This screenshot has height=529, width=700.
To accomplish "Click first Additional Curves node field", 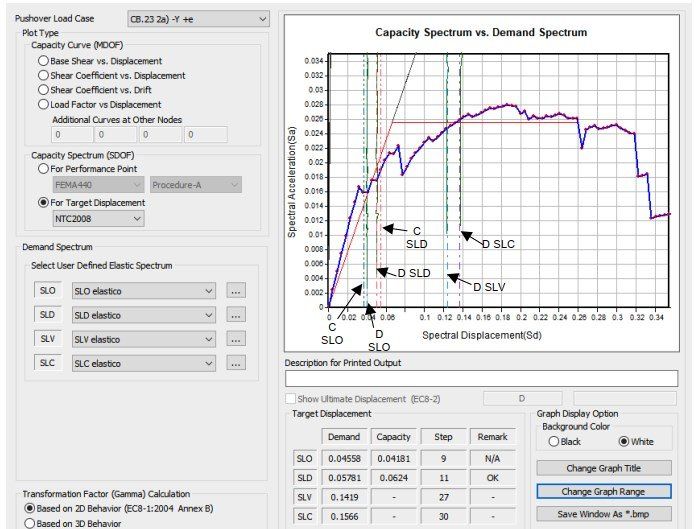I will pos(72,134).
